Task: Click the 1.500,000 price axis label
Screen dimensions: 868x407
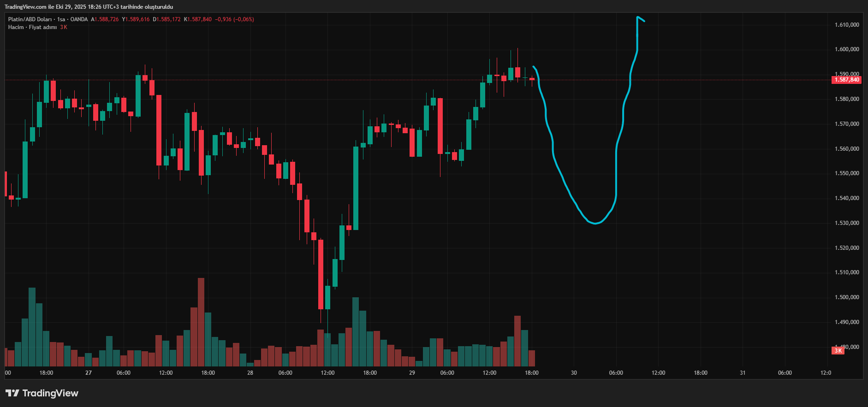Action: 847,297
